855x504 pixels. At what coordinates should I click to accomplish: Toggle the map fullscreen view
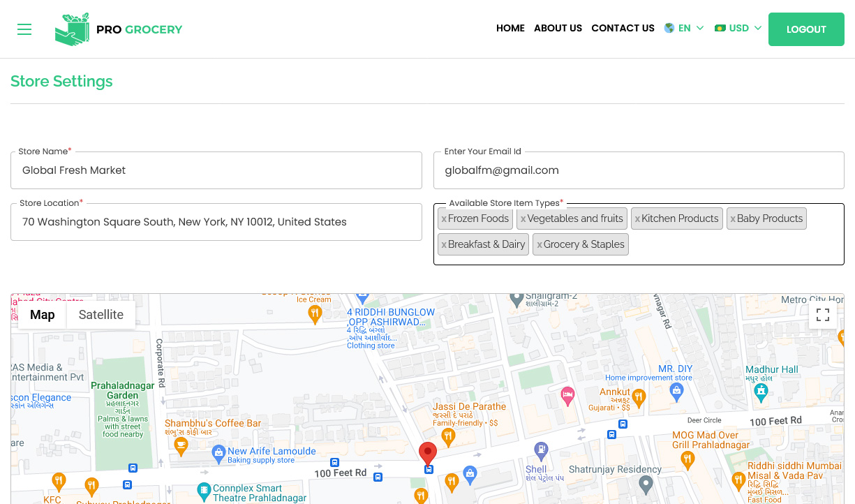823,315
